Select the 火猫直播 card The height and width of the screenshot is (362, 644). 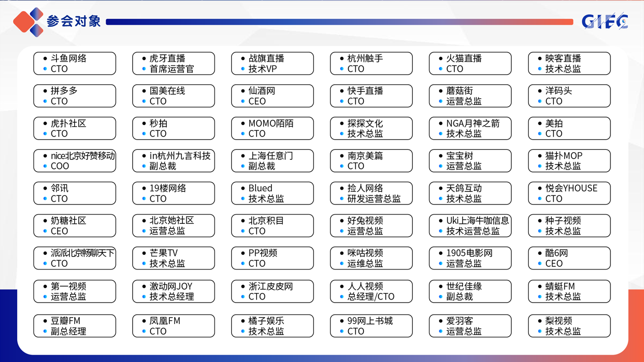(470, 63)
